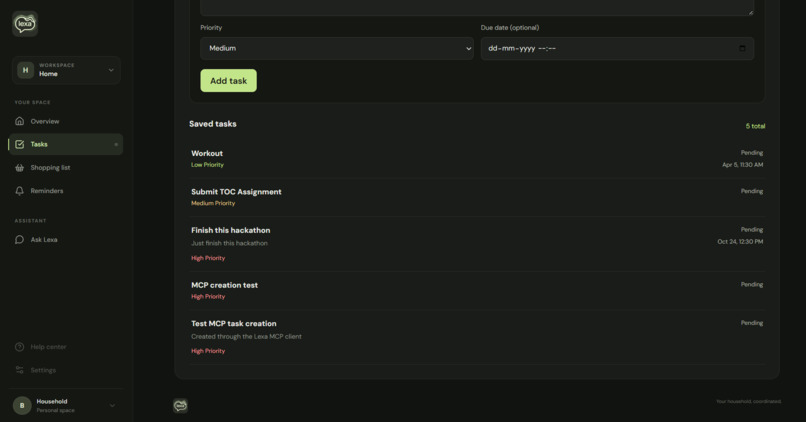Click the B household avatar
The width and height of the screenshot is (806, 422).
[22, 406]
